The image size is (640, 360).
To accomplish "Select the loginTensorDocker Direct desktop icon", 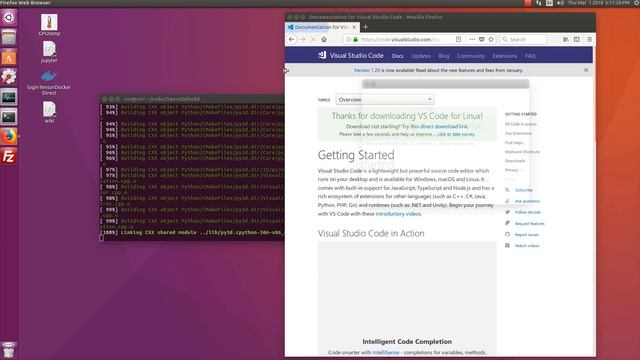I will click(49, 83).
